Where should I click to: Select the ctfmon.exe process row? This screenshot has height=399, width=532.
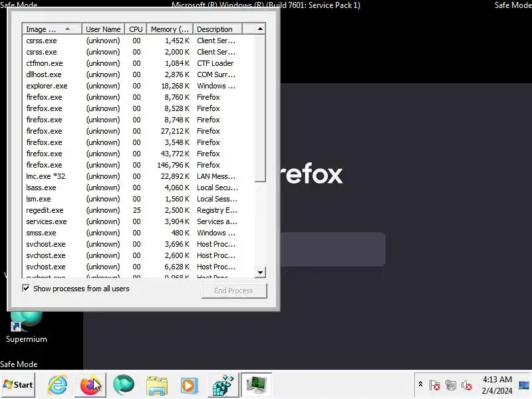(138, 63)
